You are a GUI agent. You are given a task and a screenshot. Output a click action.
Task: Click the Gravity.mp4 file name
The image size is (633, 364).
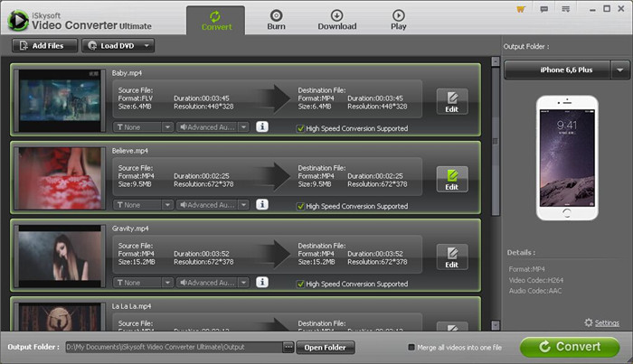[130, 229]
